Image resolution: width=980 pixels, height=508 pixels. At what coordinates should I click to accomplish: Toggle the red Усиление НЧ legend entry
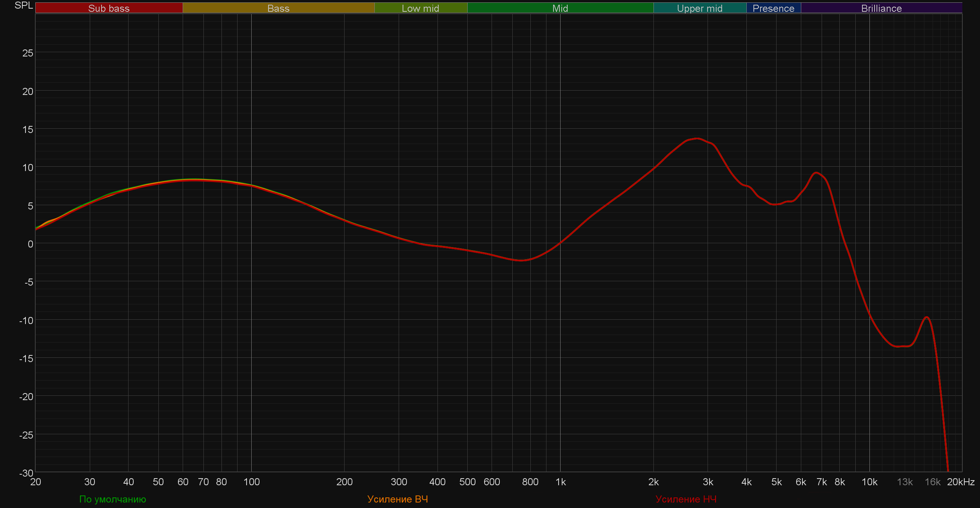[x=686, y=499]
